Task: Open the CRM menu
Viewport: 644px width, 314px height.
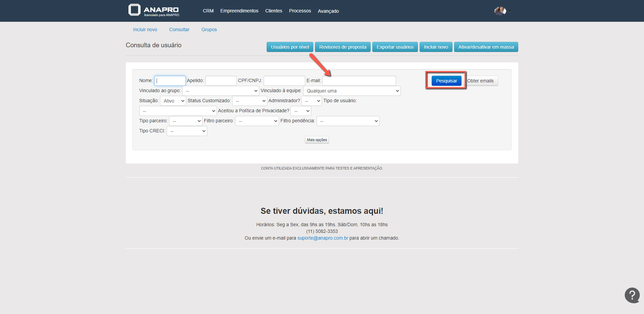Action: (x=208, y=11)
